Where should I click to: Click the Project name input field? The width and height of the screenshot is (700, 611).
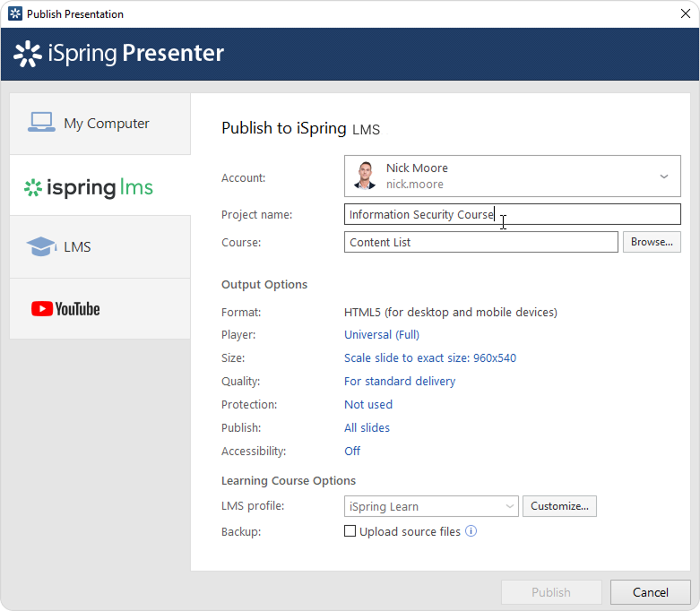point(583,215)
